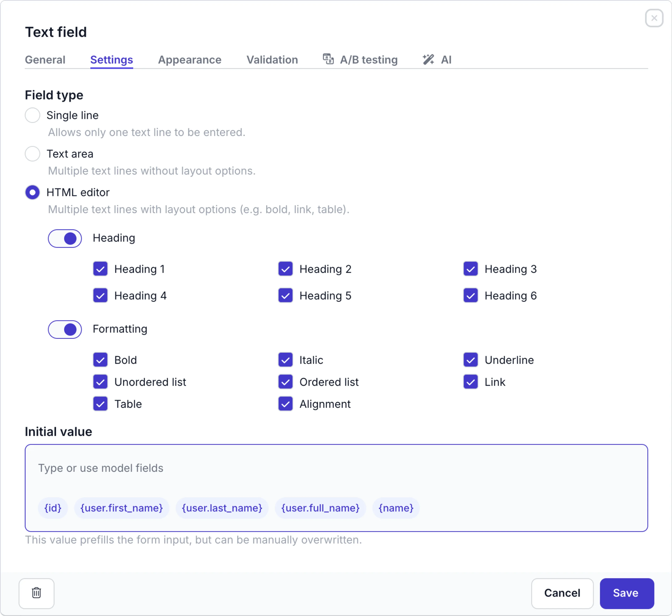Switch to the Appearance tab
Viewport: 672px width, 616px height.
(x=189, y=60)
